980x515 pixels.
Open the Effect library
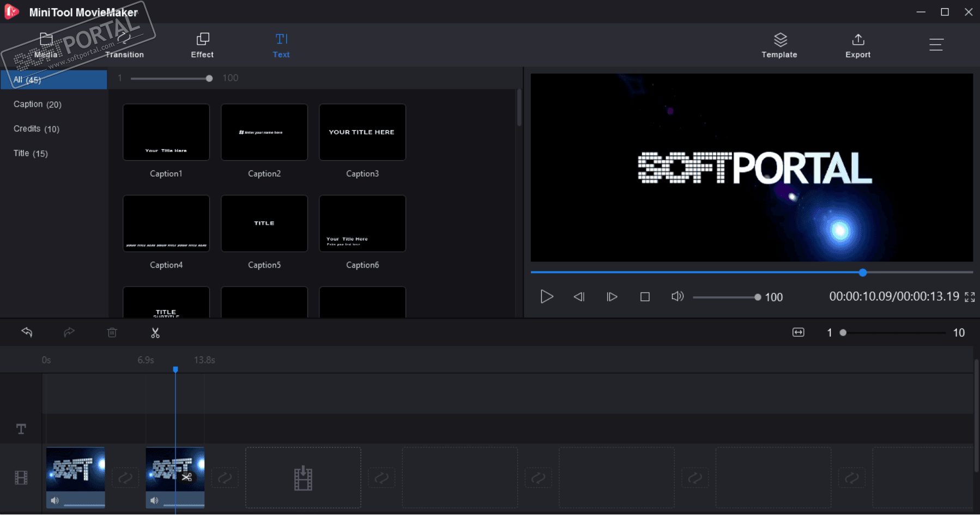[202, 45]
